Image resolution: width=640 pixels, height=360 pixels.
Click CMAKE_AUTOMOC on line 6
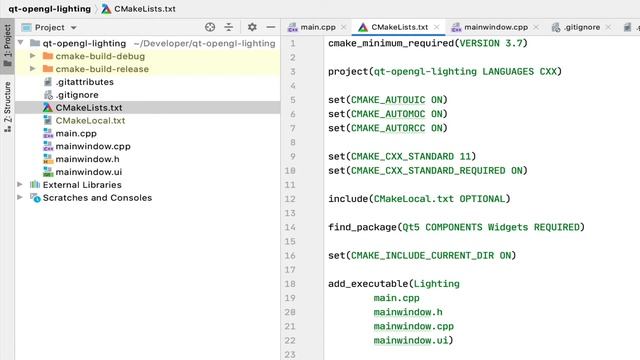coord(388,114)
